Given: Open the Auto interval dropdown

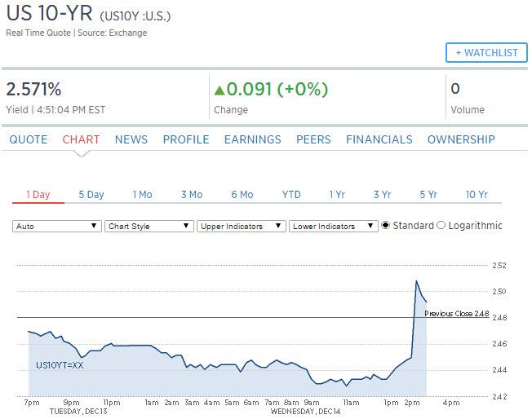Looking at the screenshot, I should coord(56,226).
